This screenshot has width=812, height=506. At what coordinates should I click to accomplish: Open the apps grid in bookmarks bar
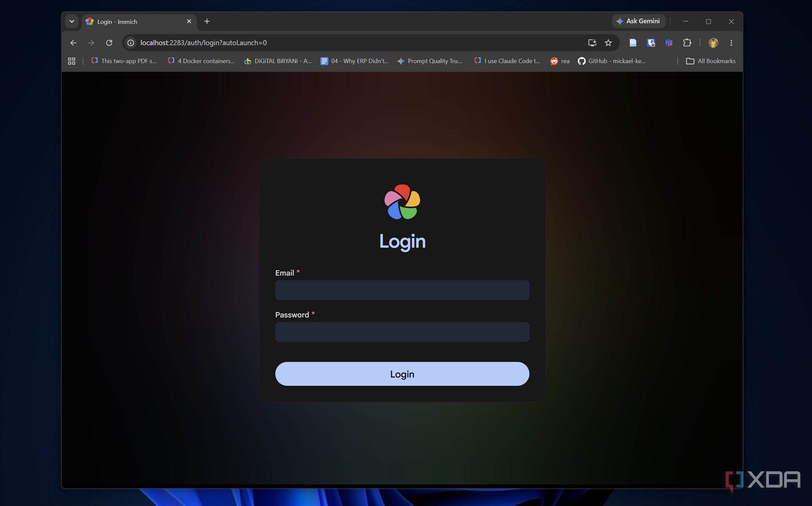[72, 61]
